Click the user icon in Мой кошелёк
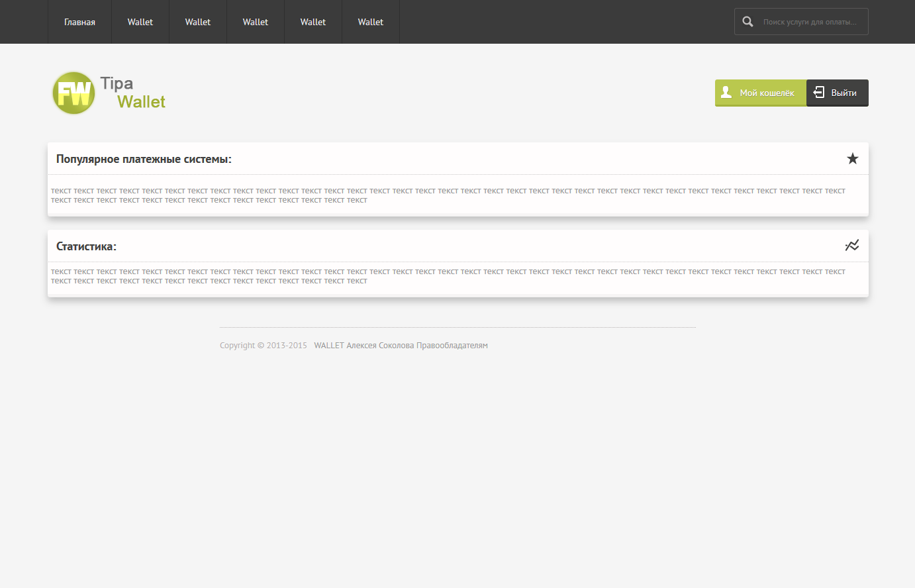 (726, 92)
